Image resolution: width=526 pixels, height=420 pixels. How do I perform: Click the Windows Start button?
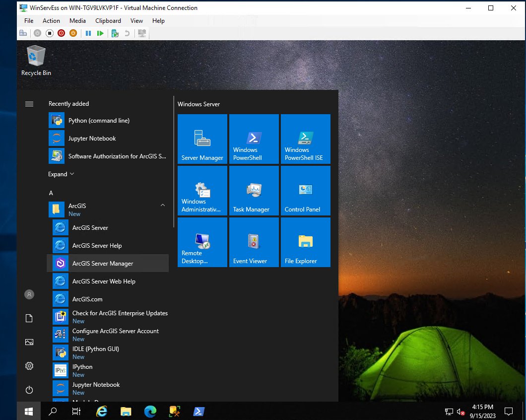coord(29,411)
